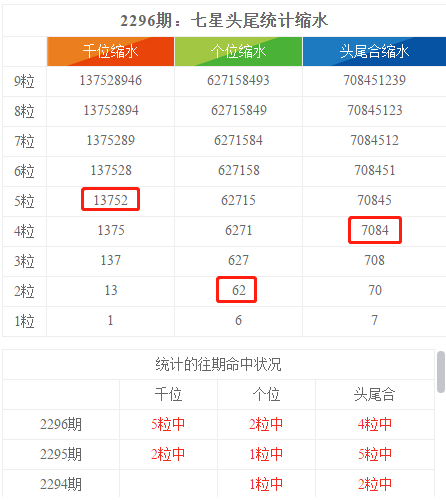The width and height of the screenshot is (446, 500).
Task: Click the 统计的往期命中状况 heading
Action: [218, 364]
